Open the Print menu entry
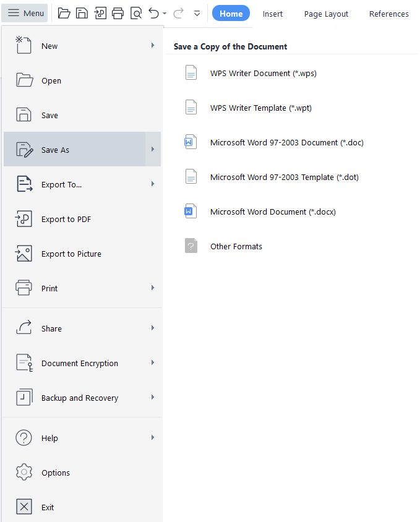420x522 pixels. 82,288
